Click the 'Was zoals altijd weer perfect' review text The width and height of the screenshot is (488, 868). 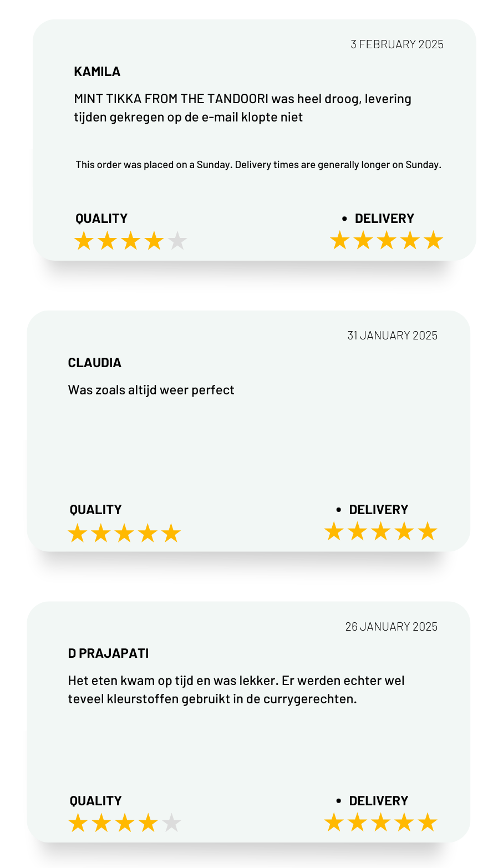[x=151, y=390]
